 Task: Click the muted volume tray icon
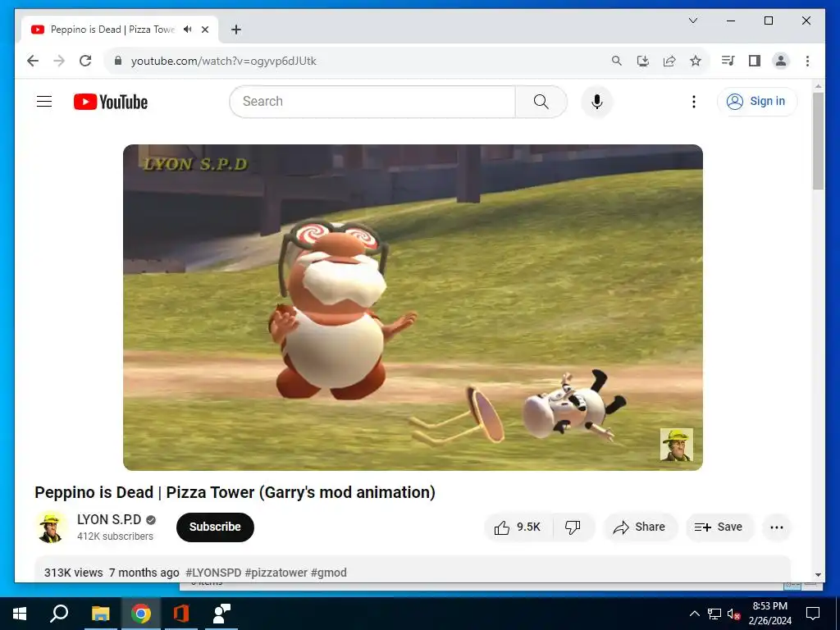(x=734, y=614)
